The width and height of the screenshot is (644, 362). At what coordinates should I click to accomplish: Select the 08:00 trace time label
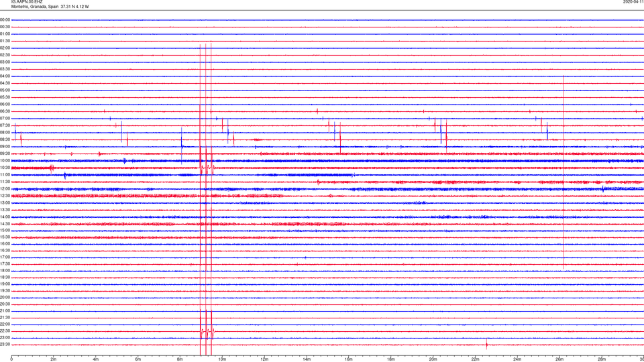[5, 133]
